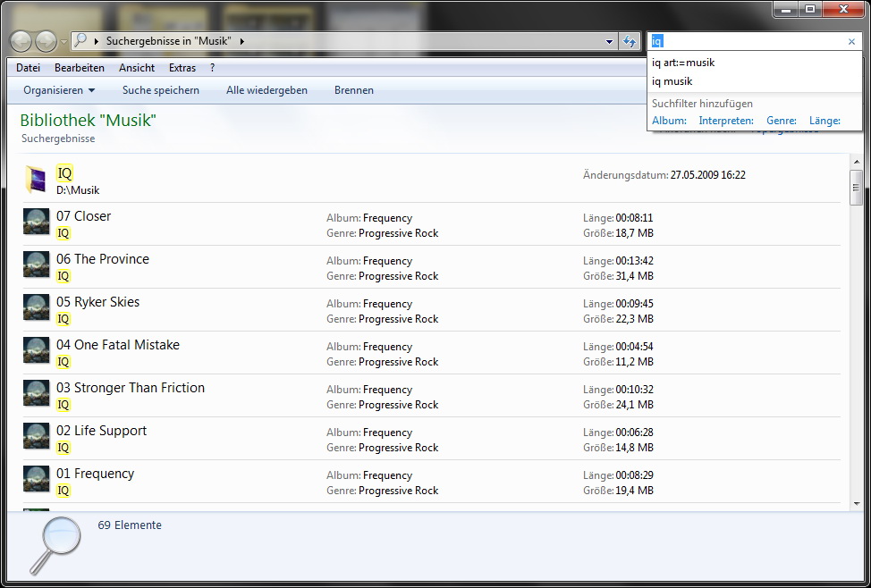Add the Interpreten: search filter

pyautogui.click(x=726, y=121)
